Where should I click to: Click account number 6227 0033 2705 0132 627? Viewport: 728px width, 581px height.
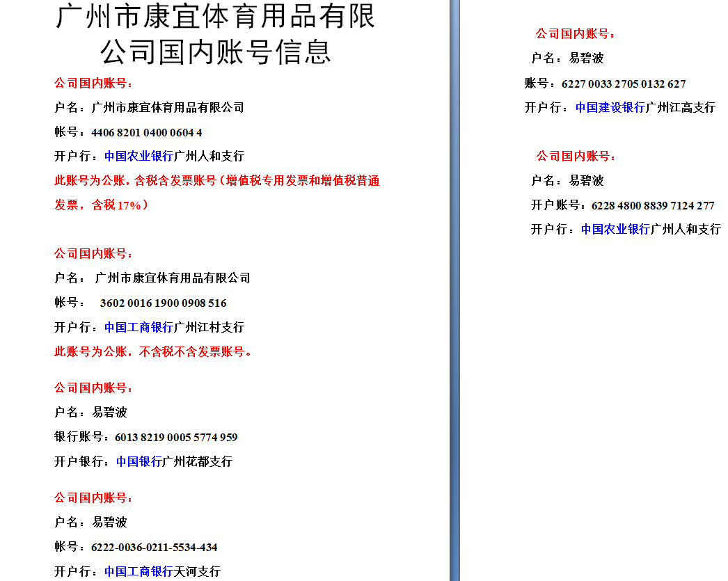pos(624,84)
